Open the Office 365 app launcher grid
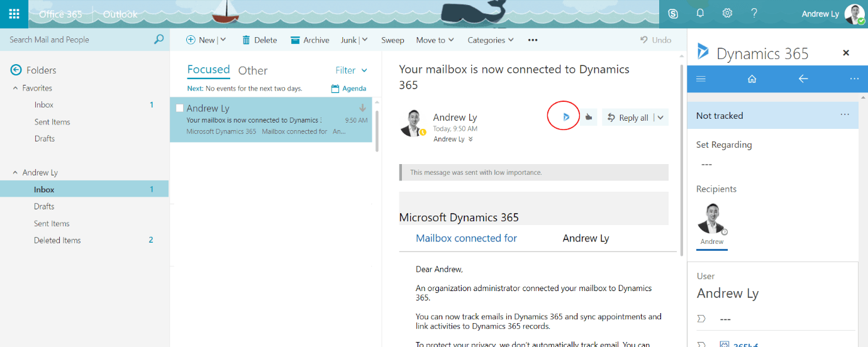 coord(14,14)
